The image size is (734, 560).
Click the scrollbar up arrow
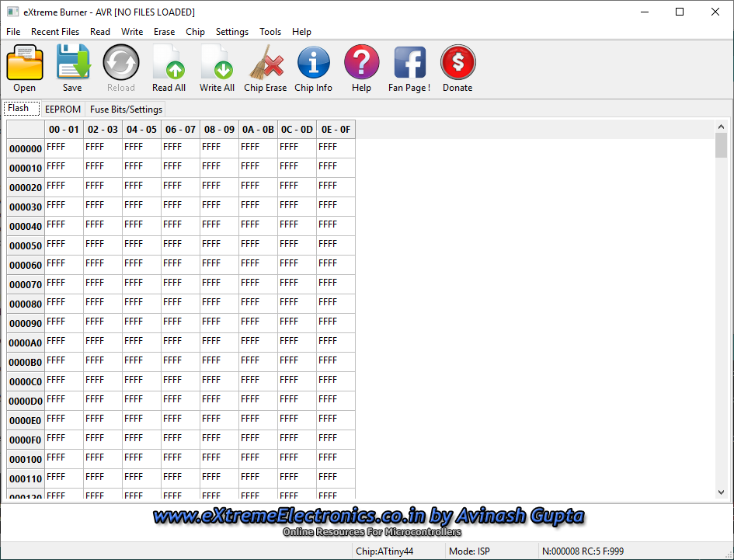[721, 127]
